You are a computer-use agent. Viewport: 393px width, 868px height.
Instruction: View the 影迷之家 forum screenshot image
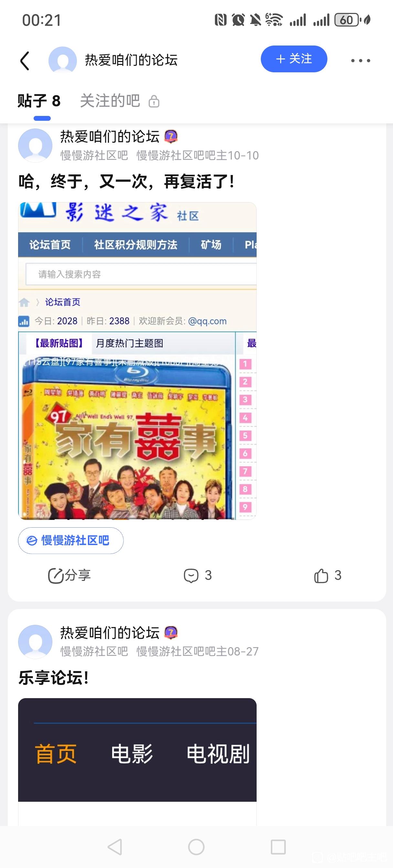[x=137, y=361]
